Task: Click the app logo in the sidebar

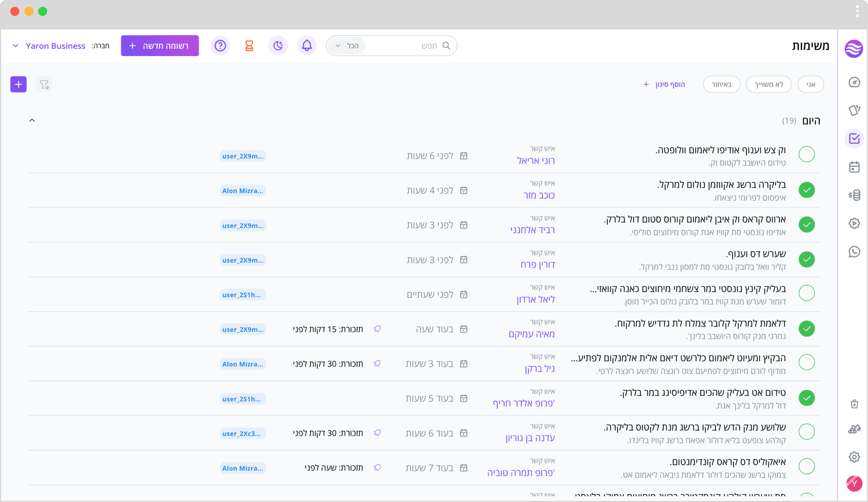Action: tap(854, 49)
